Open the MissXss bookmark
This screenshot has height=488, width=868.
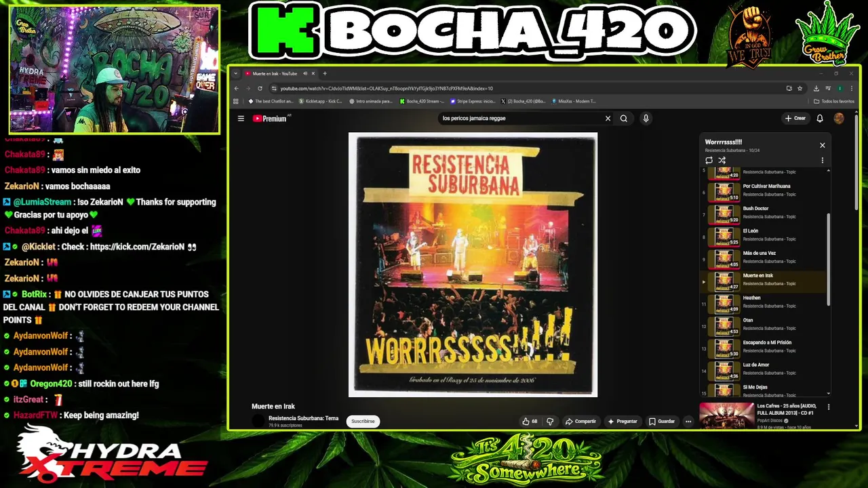coord(574,102)
